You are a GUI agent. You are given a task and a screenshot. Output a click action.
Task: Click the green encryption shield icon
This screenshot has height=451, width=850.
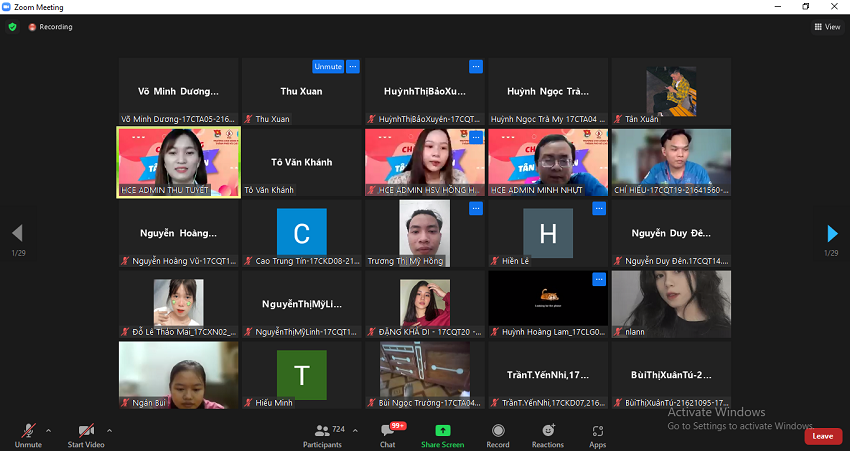coord(12,27)
